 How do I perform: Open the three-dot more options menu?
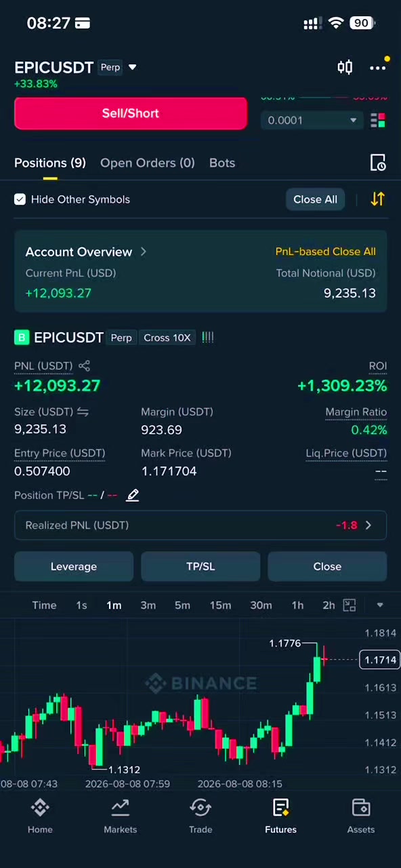(x=377, y=67)
